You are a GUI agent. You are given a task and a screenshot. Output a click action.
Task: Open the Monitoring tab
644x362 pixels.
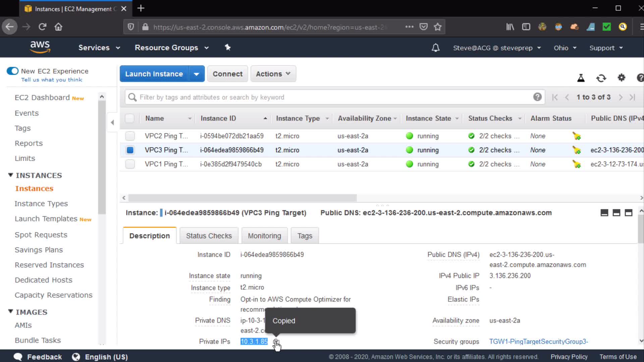point(264,236)
